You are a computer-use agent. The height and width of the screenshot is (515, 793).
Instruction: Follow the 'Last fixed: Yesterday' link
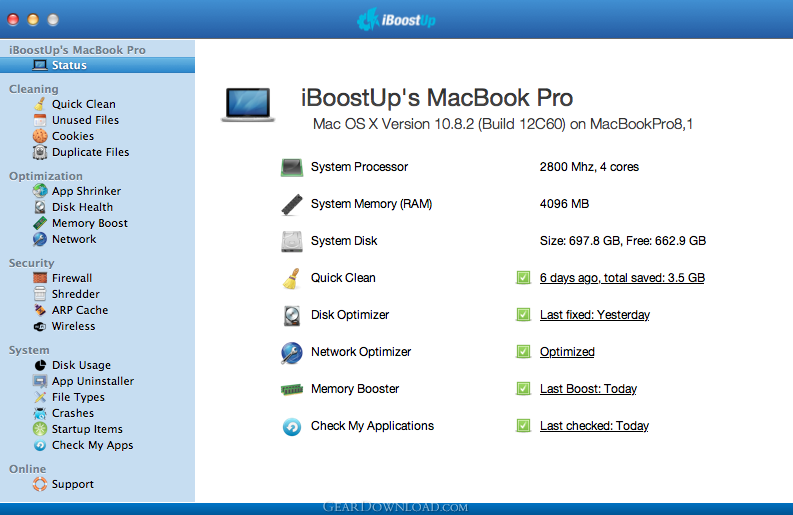pyautogui.click(x=595, y=315)
